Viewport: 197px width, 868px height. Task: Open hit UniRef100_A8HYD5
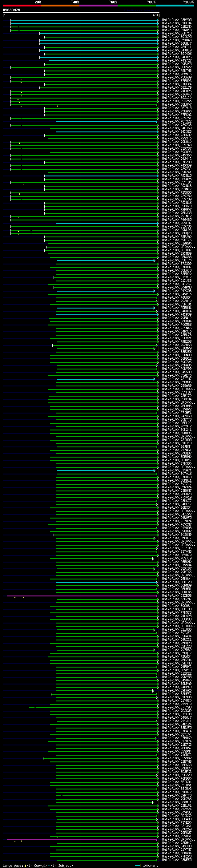tap(177, 20)
